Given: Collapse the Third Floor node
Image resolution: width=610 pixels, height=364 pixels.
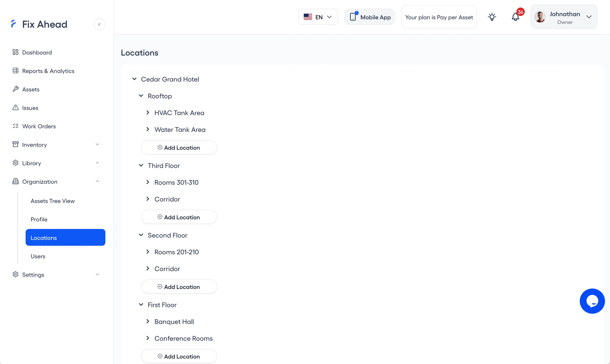Looking at the screenshot, I should click(x=141, y=165).
